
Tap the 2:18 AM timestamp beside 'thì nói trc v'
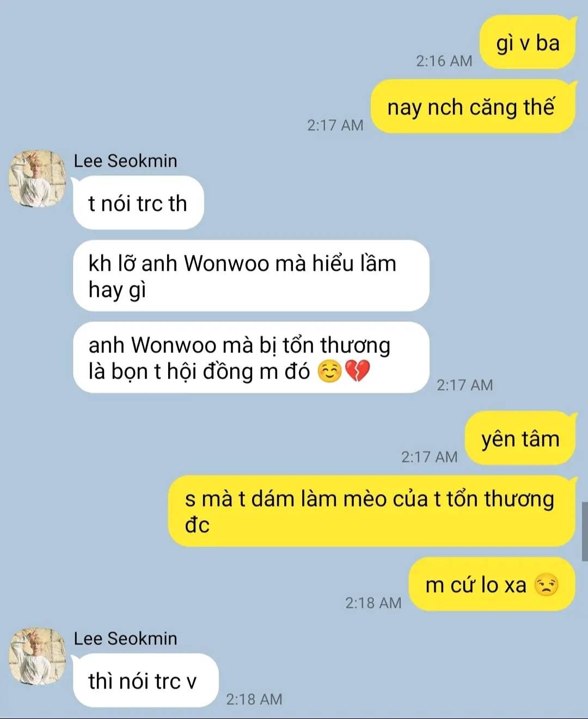(x=254, y=699)
